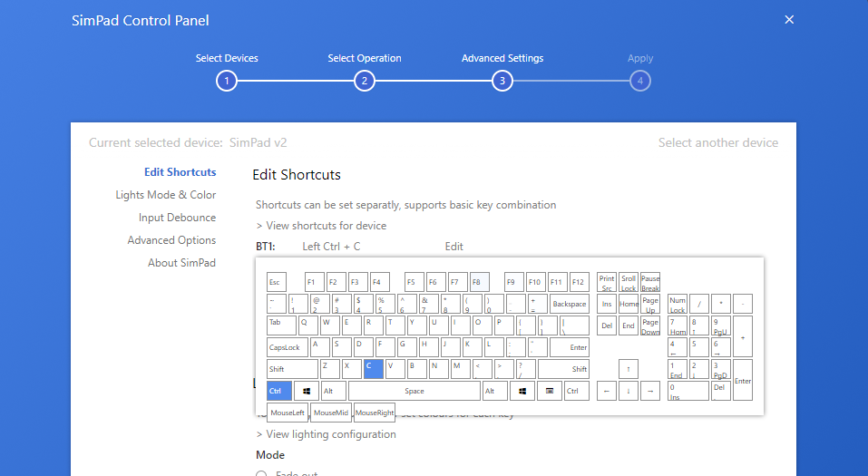Screen dimensions: 868x476
Task: Click the F12 function key
Action: pos(579,282)
